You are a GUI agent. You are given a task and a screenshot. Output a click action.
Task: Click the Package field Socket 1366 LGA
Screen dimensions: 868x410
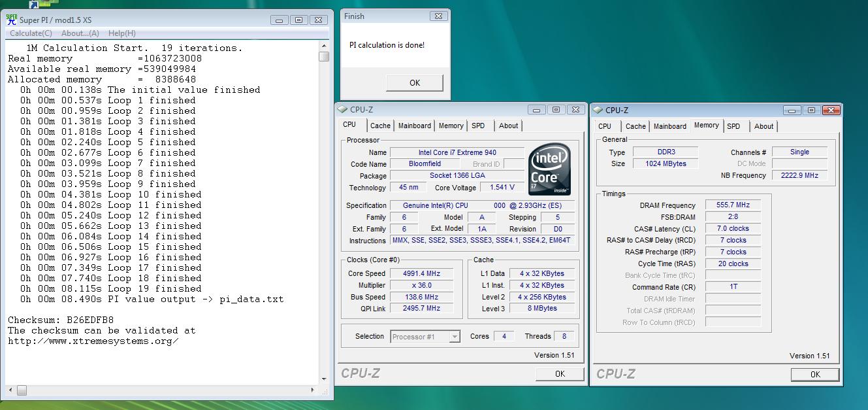click(457, 176)
